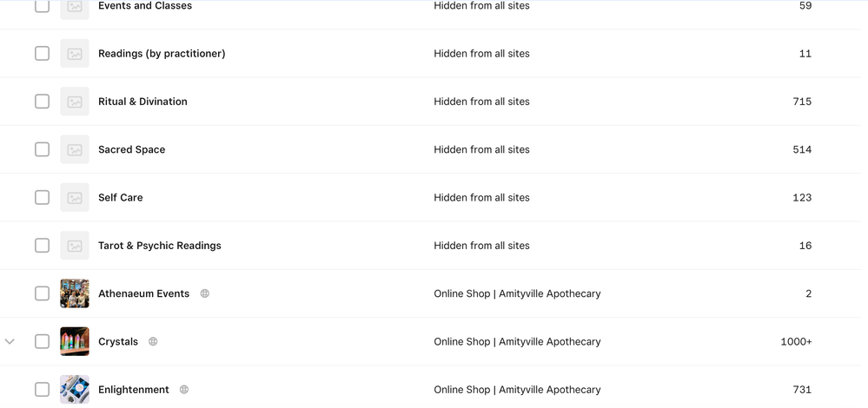Click globe icon beside Enlightenment
Screen dimensions: 868x408
(x=184, y=390)
